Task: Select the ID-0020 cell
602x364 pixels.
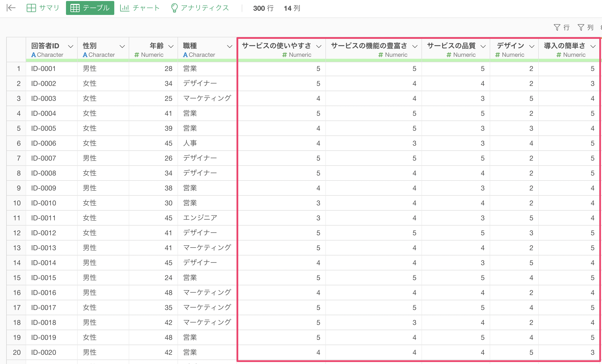Action: click(52, 353)
